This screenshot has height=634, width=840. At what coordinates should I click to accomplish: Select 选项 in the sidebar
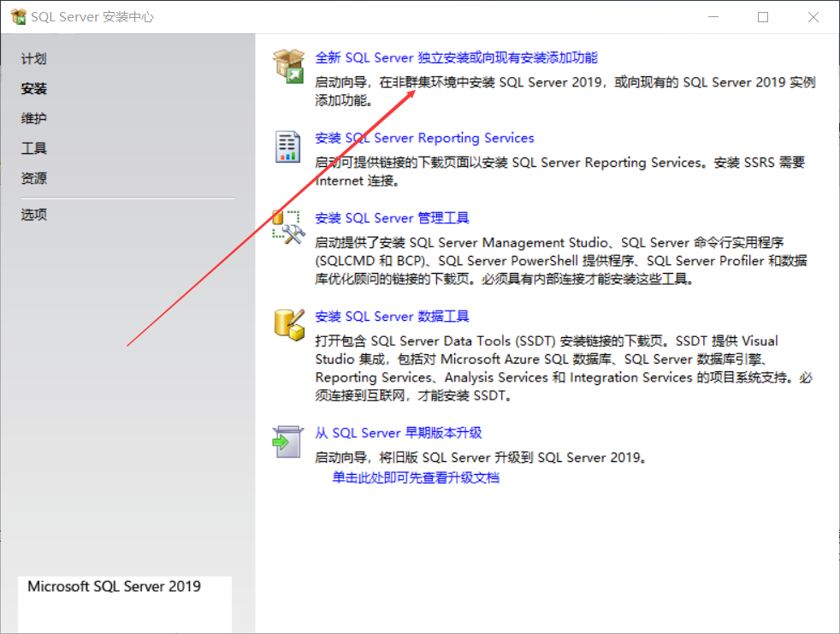tap(33, 215)
